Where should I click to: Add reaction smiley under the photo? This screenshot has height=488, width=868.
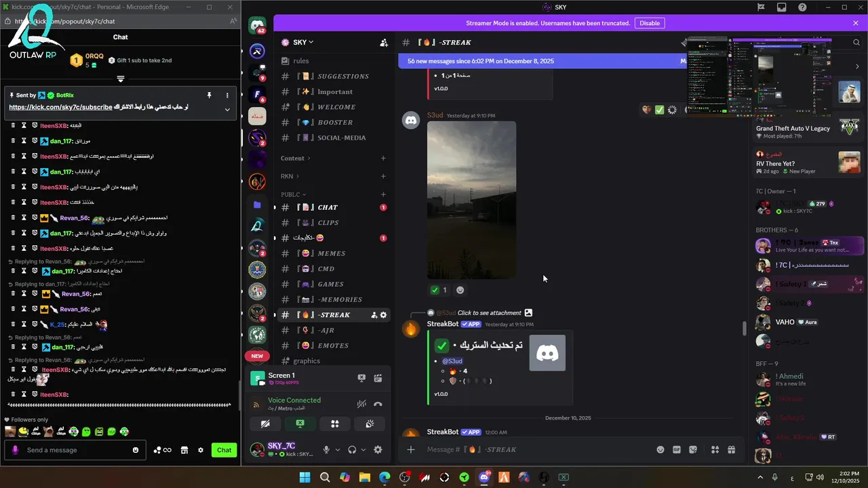tap(460, 290)
